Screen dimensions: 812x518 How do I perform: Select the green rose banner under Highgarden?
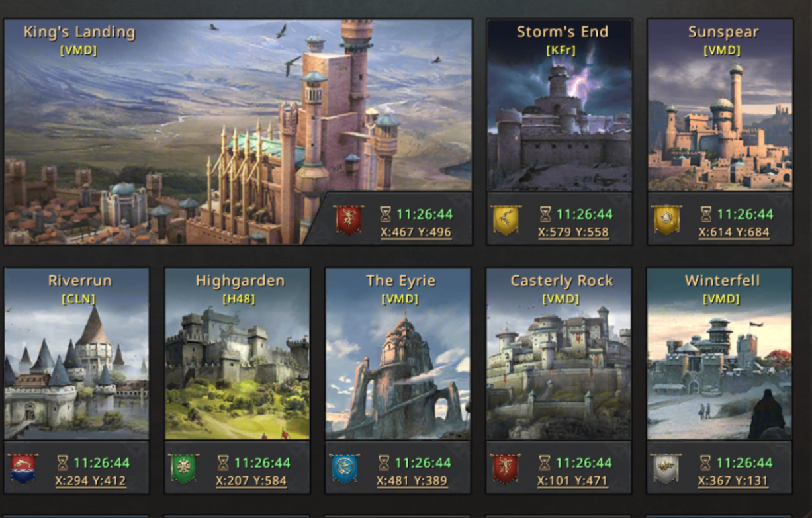pyautogui.click(x=183, y=468)
